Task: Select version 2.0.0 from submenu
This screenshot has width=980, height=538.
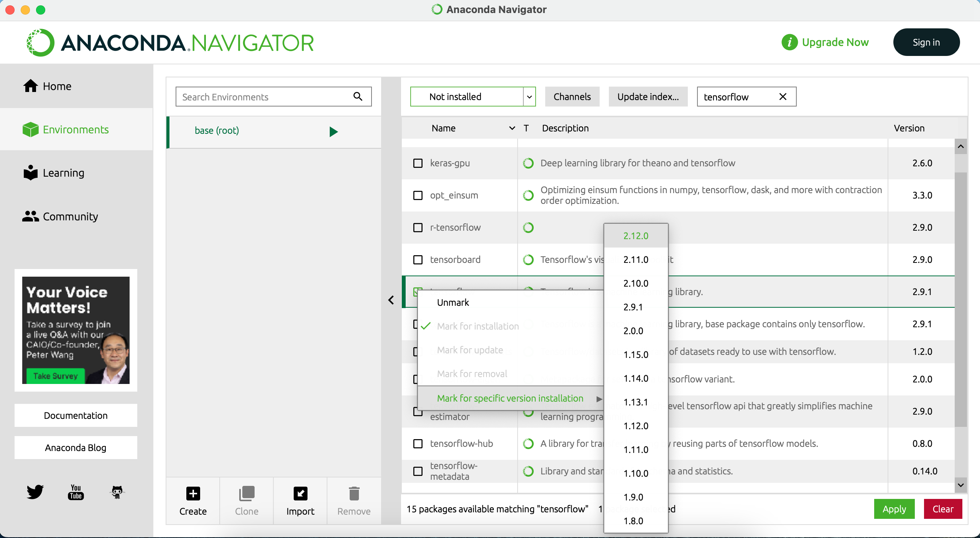Action: (636, 331)
